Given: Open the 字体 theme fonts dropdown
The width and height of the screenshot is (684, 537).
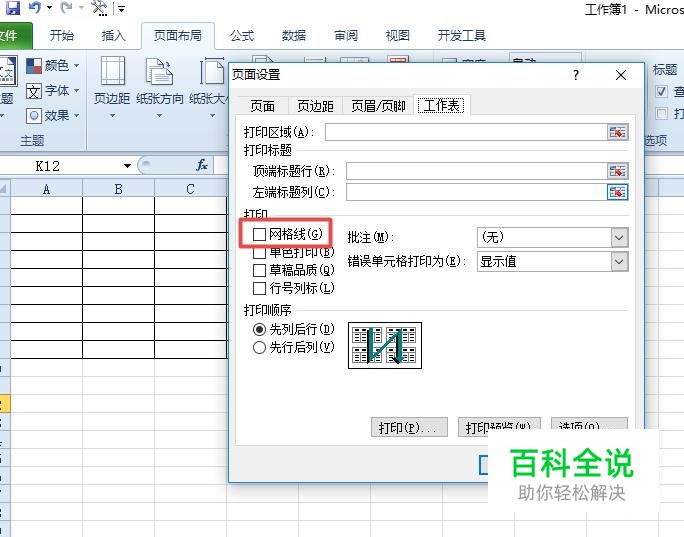Looking at the screenshot, I should [53, 91].
